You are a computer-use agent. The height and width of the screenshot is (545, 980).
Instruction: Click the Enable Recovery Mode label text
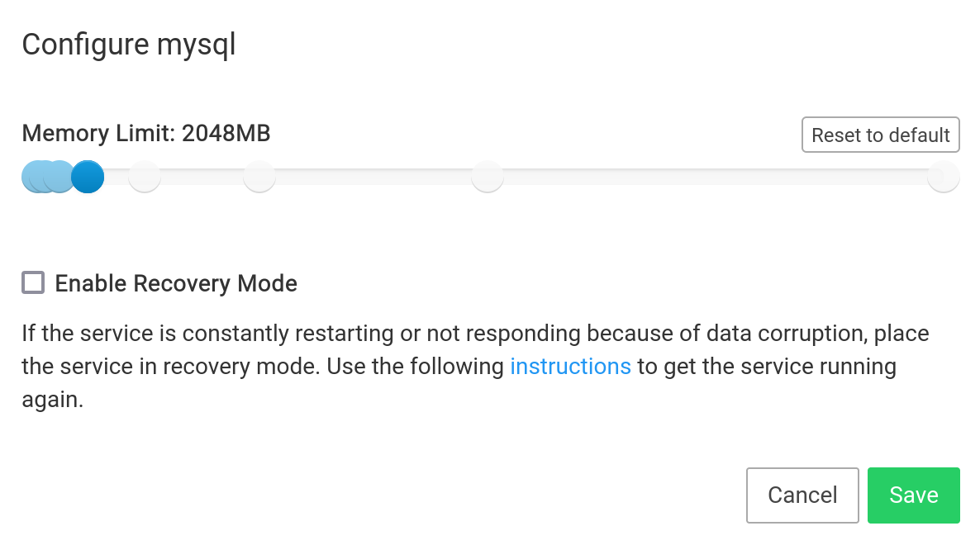[176, 284]
